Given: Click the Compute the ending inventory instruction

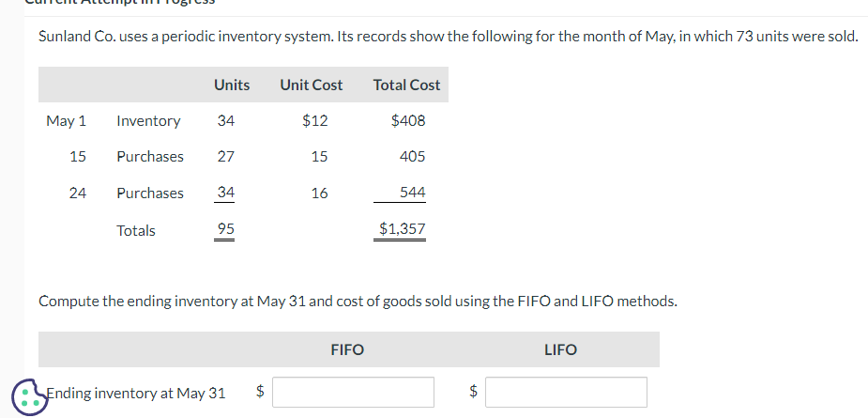Looking at the screenshot, I should point(357,301).
